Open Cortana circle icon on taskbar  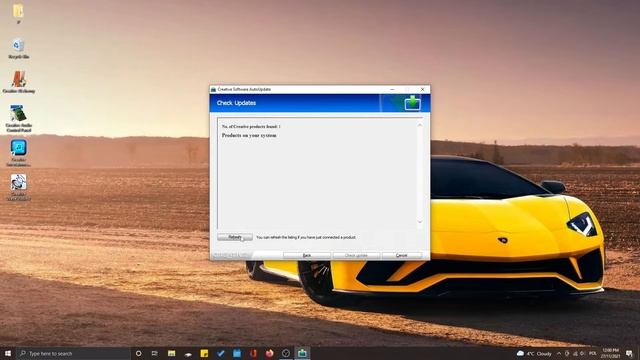coord(138,353)
